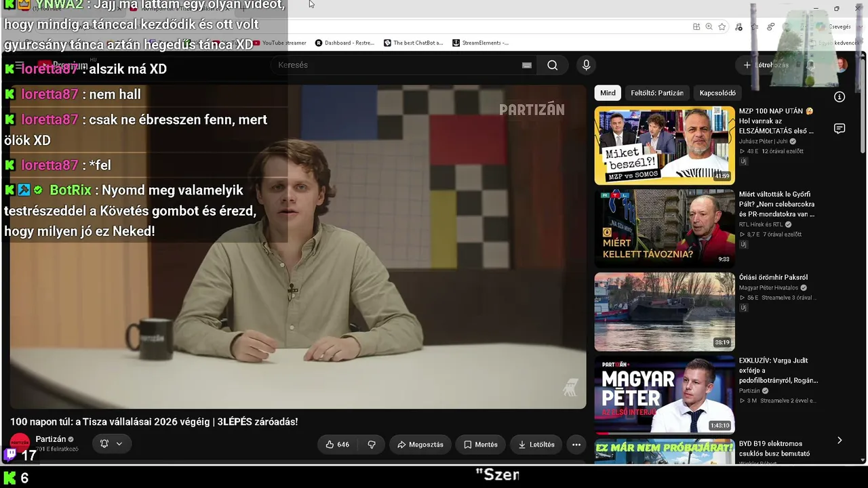Open the on-screen keyboard in the search box

(526, 65)
